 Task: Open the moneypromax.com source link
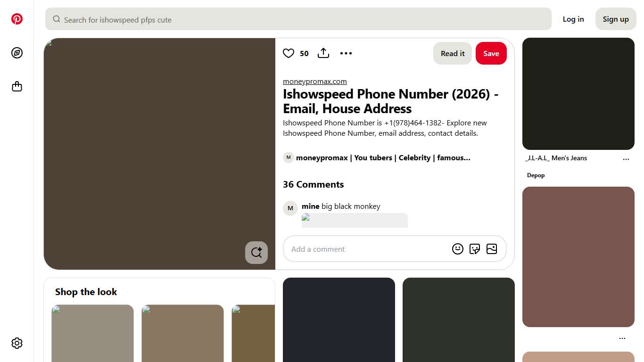314,81
